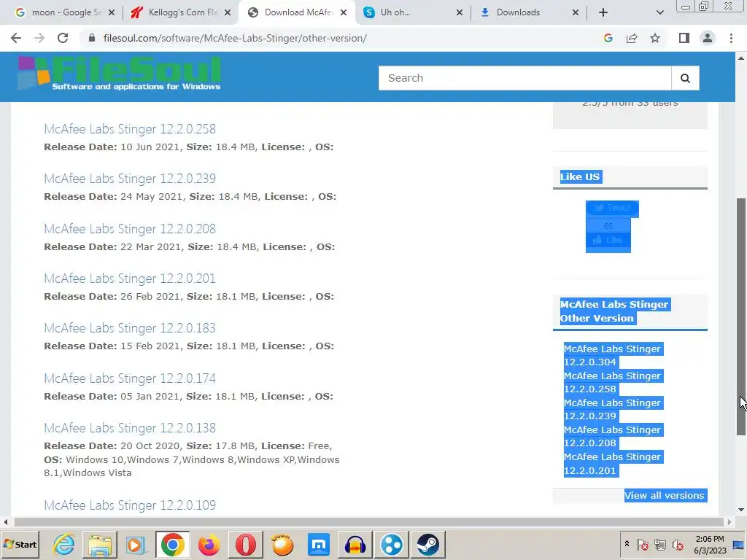Image resolution: width=747 pixels, height=560 pixels.
Task: Click the Facebook Like button
Action: pyautogui.click(x=608, y=240)
